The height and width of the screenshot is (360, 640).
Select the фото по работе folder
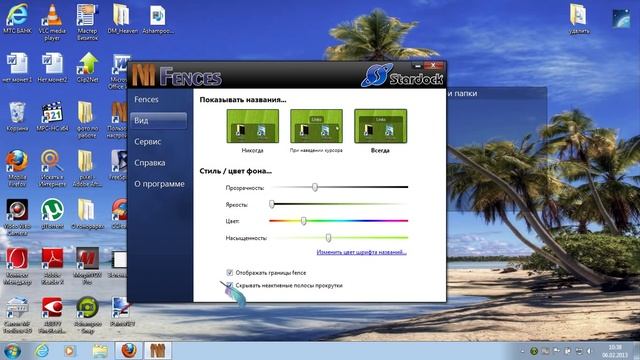click(x=87, y=120)
